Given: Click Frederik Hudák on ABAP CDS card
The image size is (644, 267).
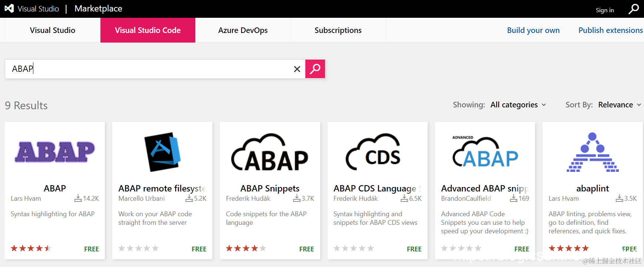Looking at the screenshot, I should coord(356,198).
